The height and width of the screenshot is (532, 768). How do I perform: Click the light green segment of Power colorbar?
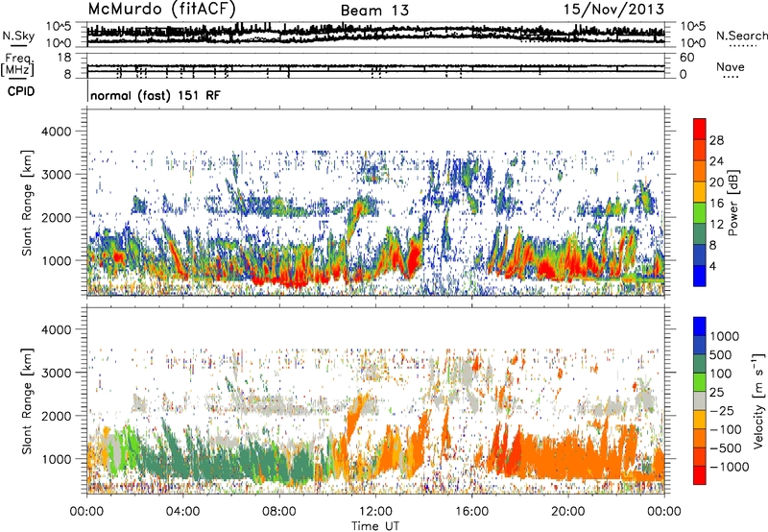point(700,213)
